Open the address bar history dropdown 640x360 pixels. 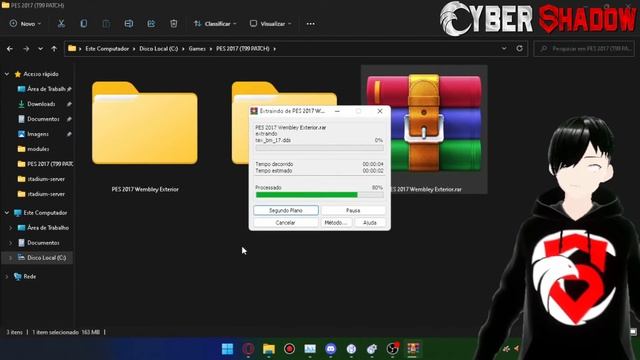(x=504, y=49)
